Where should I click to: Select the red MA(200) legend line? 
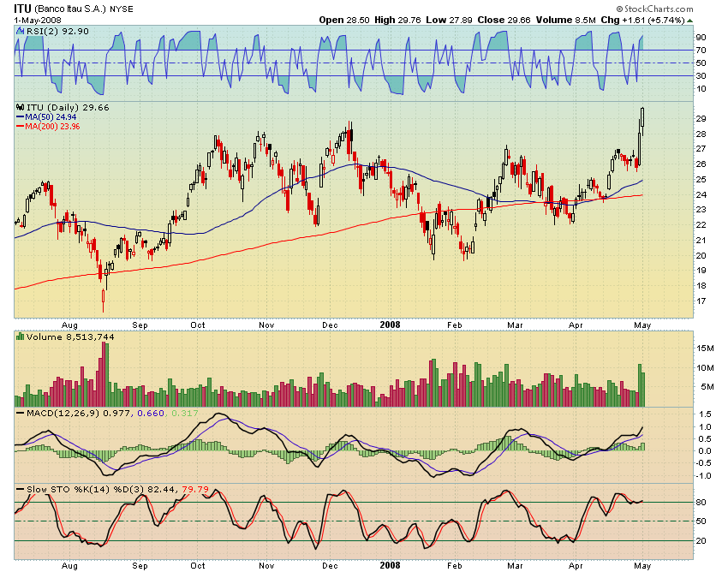tap(20, 126)
